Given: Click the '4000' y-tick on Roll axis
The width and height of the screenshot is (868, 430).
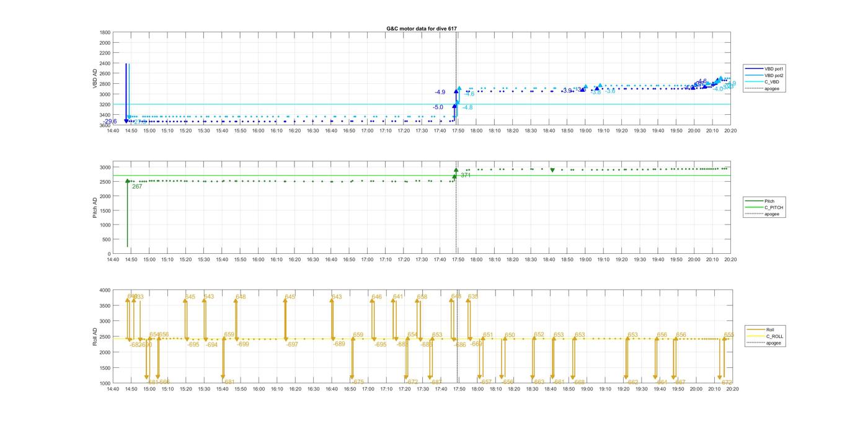Looking at the screenshot, I should (x=105, y=290).
